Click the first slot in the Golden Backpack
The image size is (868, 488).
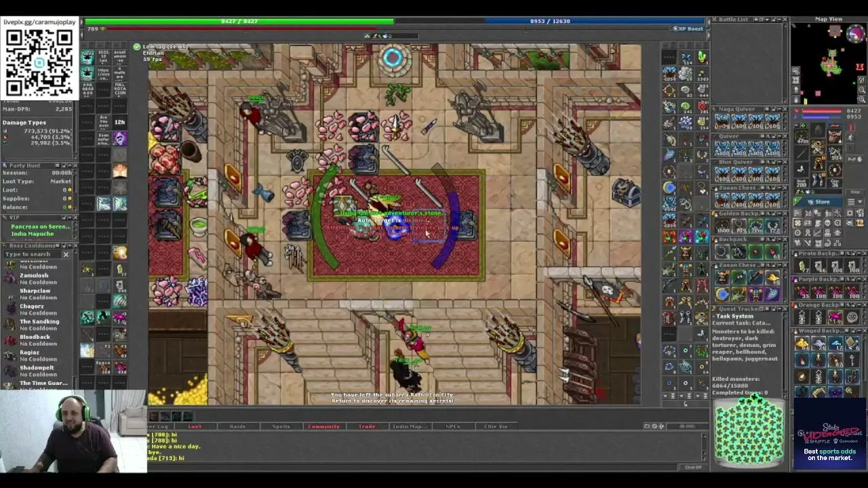pyautogui.click(x=722, y=226)
